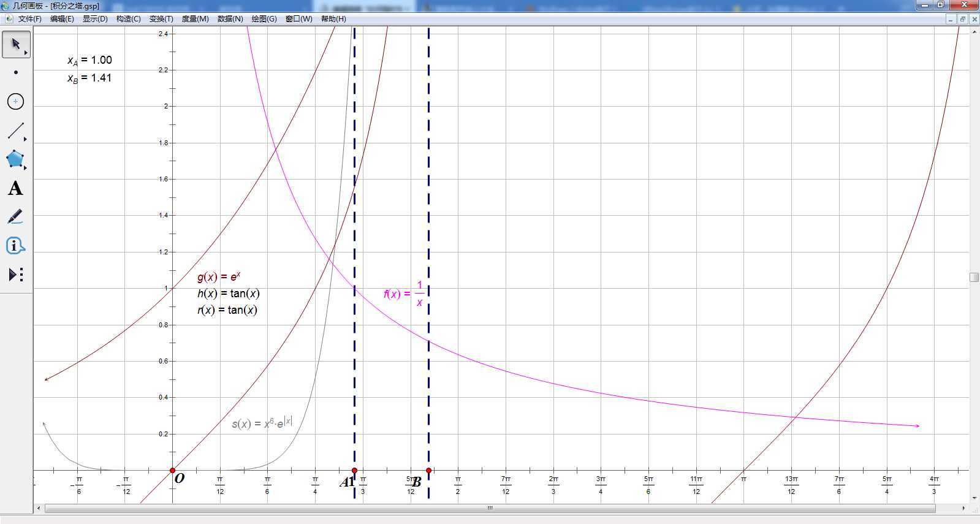Open the 构造(C) menu
980x524 pixels.
[x=128, y=19]
